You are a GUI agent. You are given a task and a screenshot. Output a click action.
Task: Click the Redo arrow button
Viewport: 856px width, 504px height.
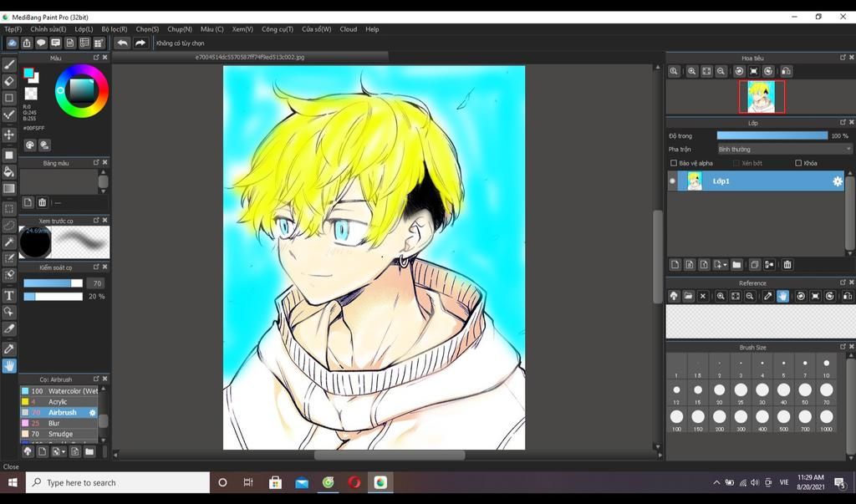pos(140,43)
